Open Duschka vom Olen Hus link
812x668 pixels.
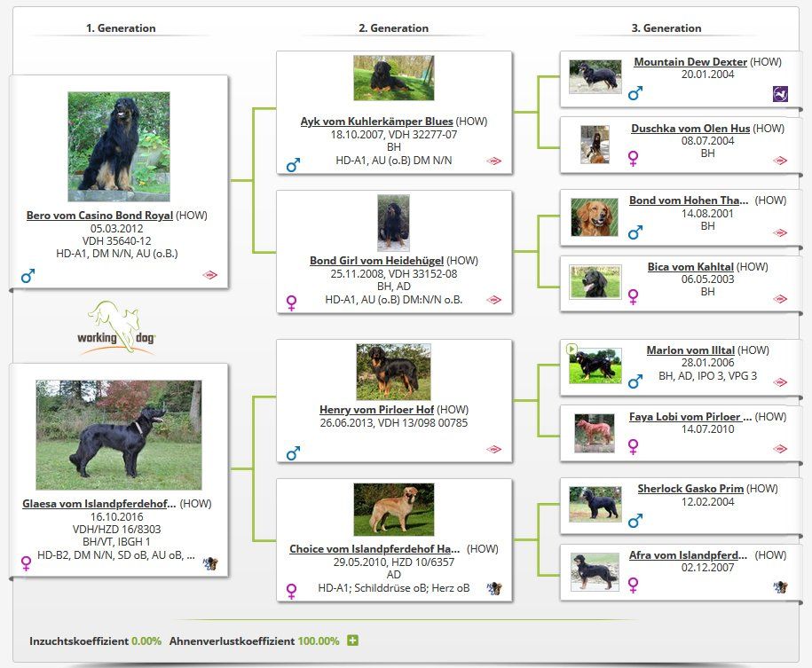pos(690,129)
